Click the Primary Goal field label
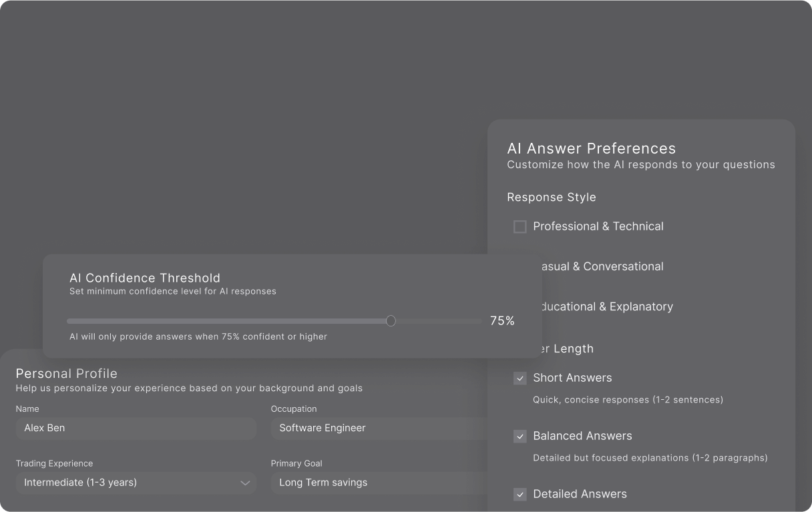This screenshot has height=512, width=812. coord(296,463)
